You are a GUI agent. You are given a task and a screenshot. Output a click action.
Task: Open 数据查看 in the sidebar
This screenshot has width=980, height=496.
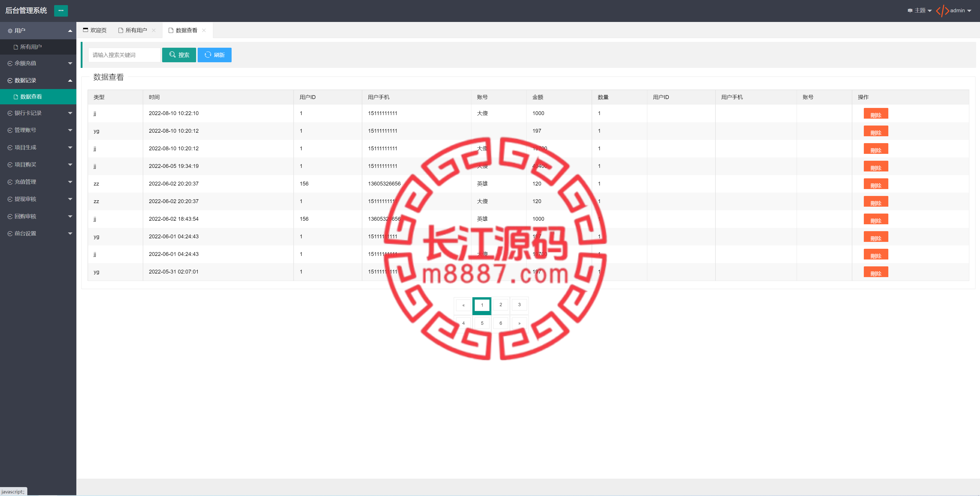(x=38, y=97)
